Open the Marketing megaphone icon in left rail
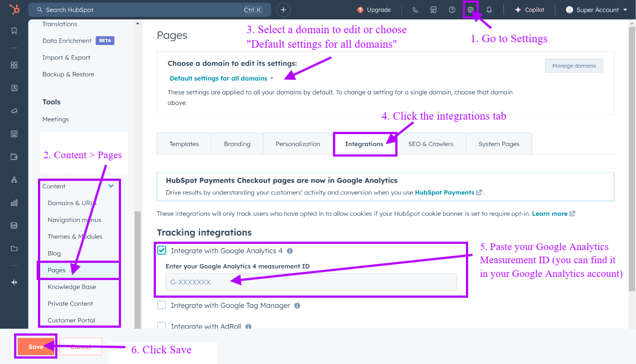636x364 pixels. 14,111
